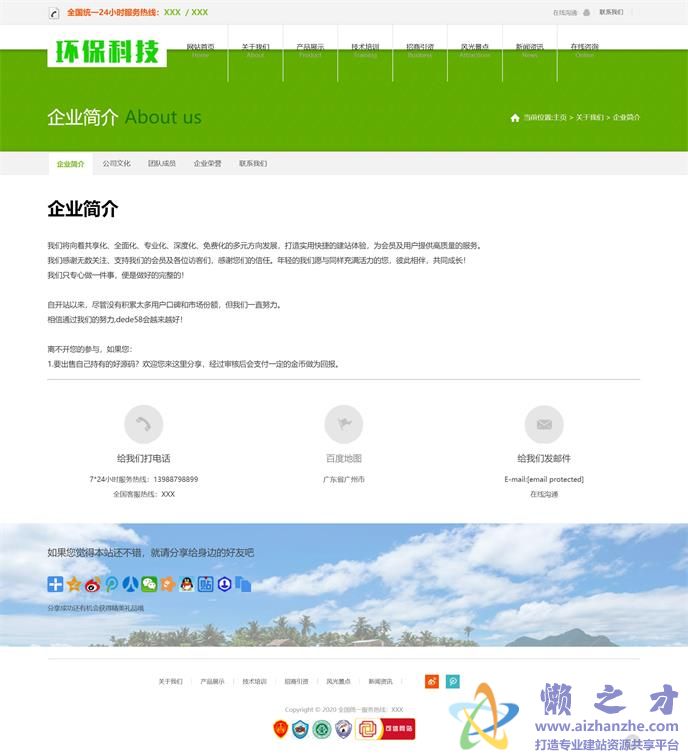Viewport: 688px width, 755px height.
Task: Switch to the 企业荣誉 sub-tab
Action: (x=208, y=164)
